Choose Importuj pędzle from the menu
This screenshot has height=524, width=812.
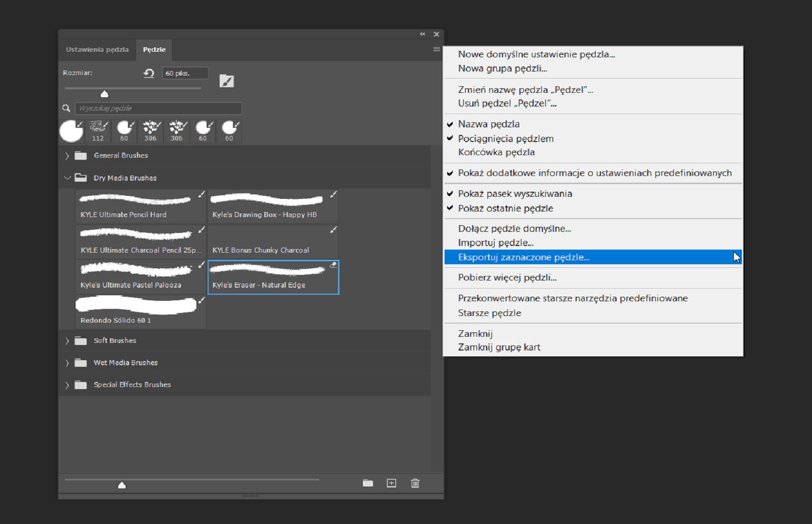tap(495, 242)
